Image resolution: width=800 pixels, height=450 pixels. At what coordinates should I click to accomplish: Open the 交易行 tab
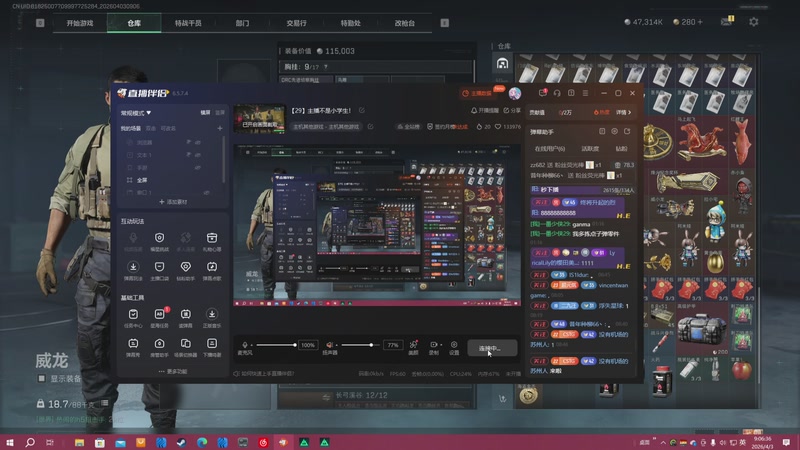click(x=296, y=23)
